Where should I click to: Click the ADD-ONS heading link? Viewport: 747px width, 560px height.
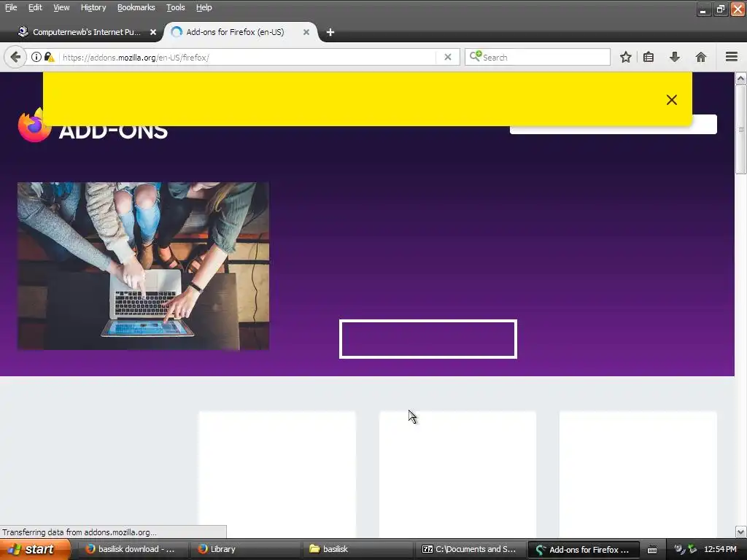pos(113,132)
